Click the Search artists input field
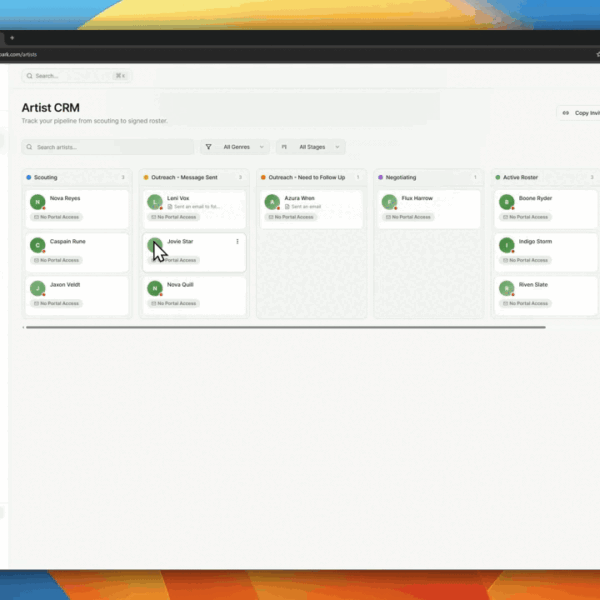The height and width of the screenshot is (600, 600). point(110,147)
